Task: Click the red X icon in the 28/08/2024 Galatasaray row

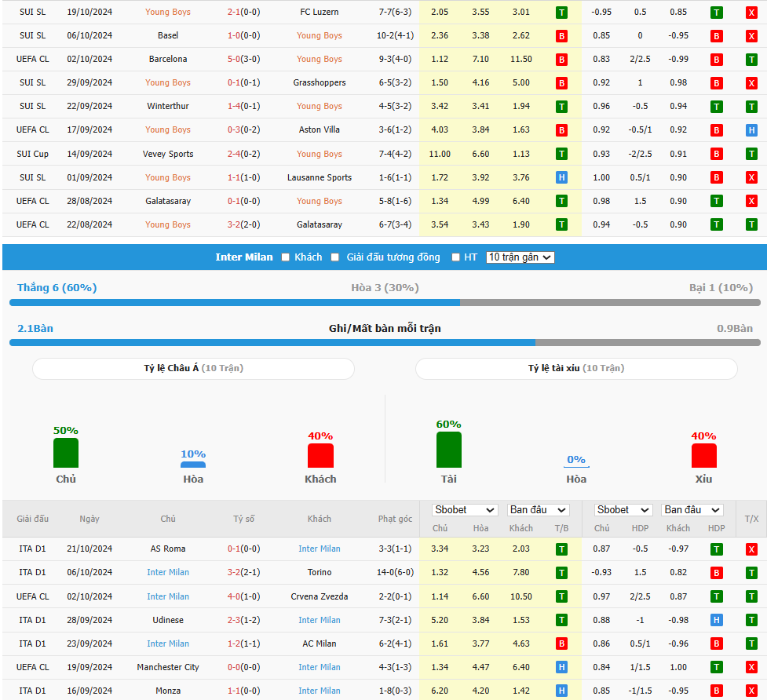Action: coord(751,202)
